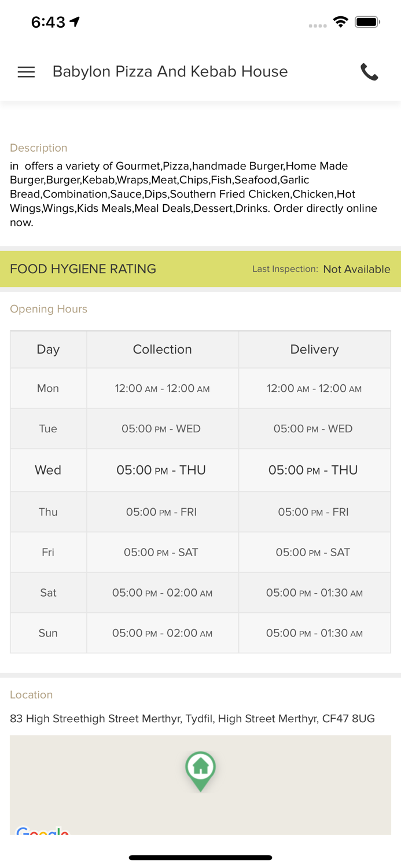Image resolution: width=401 pixels, height=868 pixels.
Task: Tap the Babylon Pizza And Kebab House title
Action: tap(170, 71)
